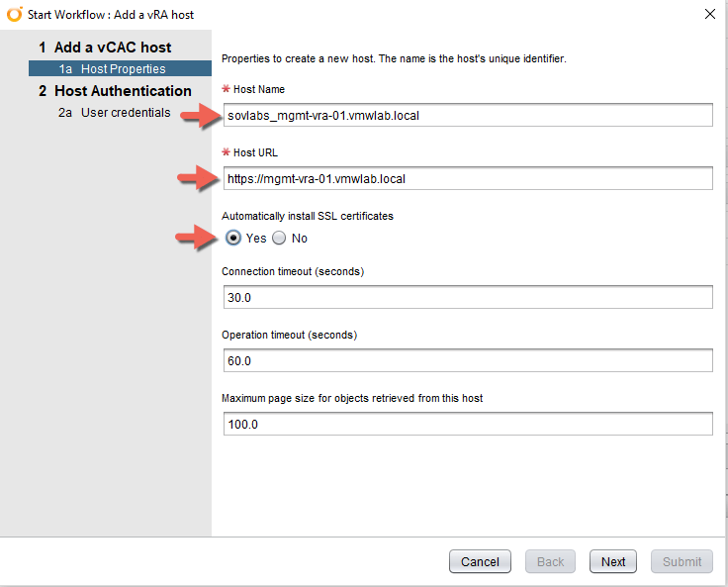The image size is (728, 587).
Task: Click the Host Name text field
Action: pyautogui.click(x=467, y=115)
